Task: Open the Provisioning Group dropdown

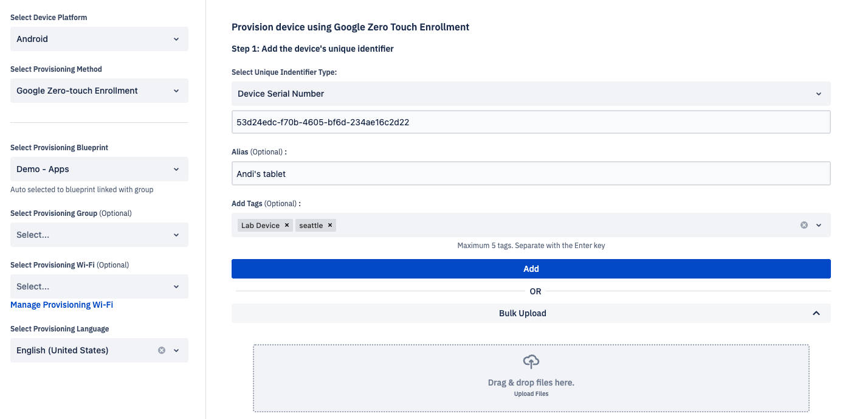Action: [99, 235]
